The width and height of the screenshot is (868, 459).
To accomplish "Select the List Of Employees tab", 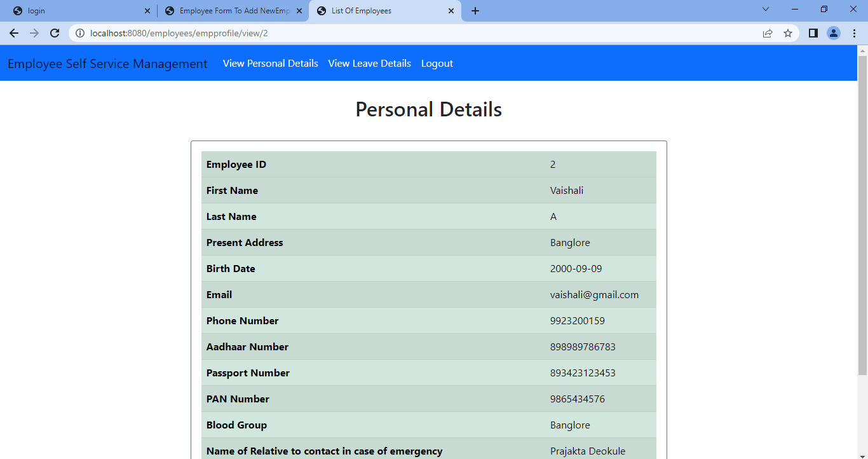I will (x=385, y=11).
